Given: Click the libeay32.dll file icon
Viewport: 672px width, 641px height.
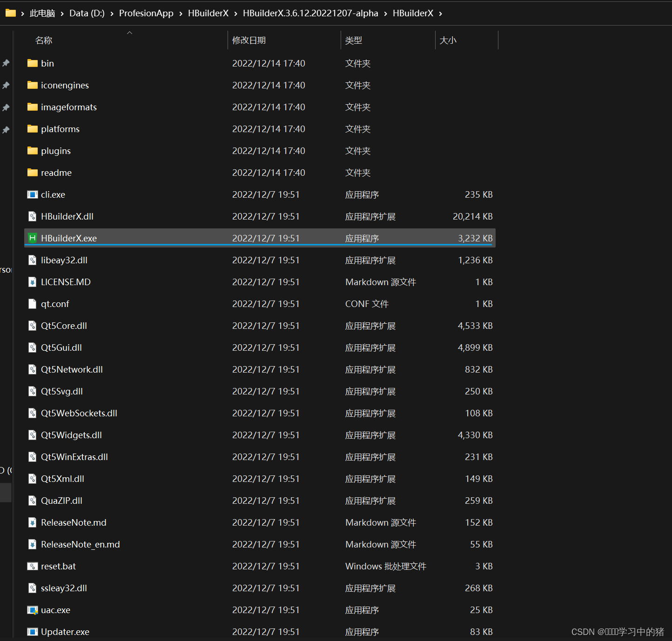Looking at the screenshot, I should (x=33, y=260).
